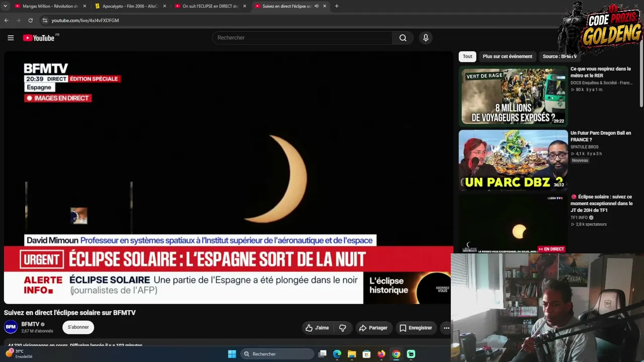Open File Explorer from the taskbar
The height and width of the screenshot is (362, 644).
(x=352, y=354)
